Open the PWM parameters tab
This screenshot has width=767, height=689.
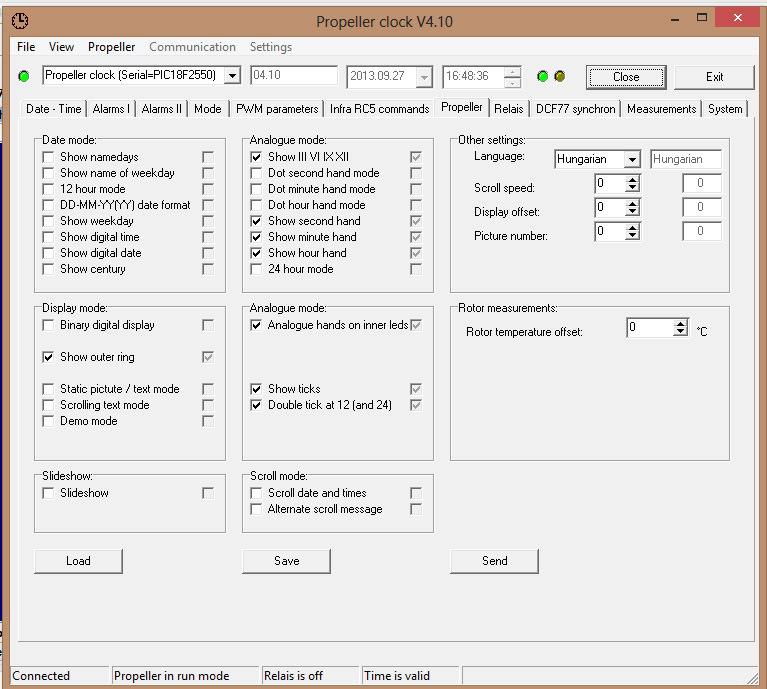(277, 109)
